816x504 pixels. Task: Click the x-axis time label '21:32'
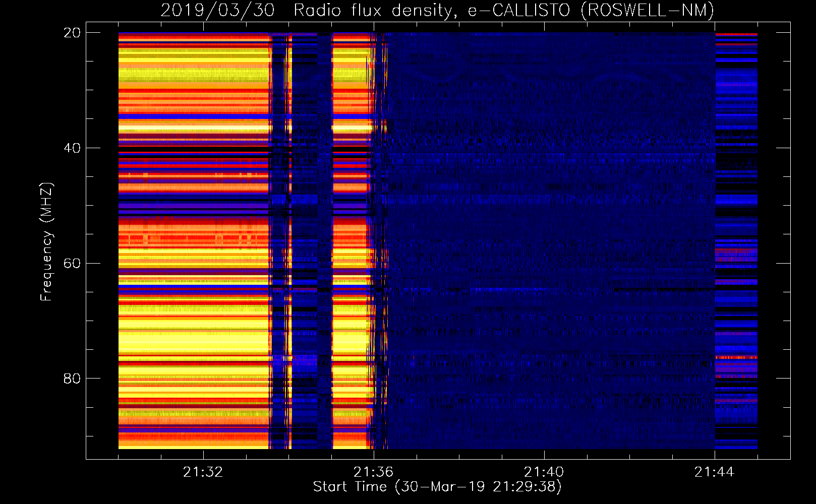[x=203, y=472]
